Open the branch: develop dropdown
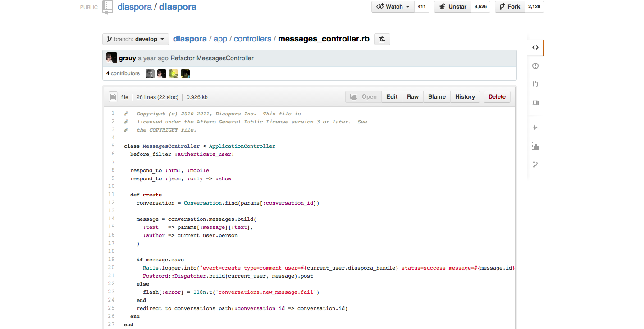 point(135,39)
